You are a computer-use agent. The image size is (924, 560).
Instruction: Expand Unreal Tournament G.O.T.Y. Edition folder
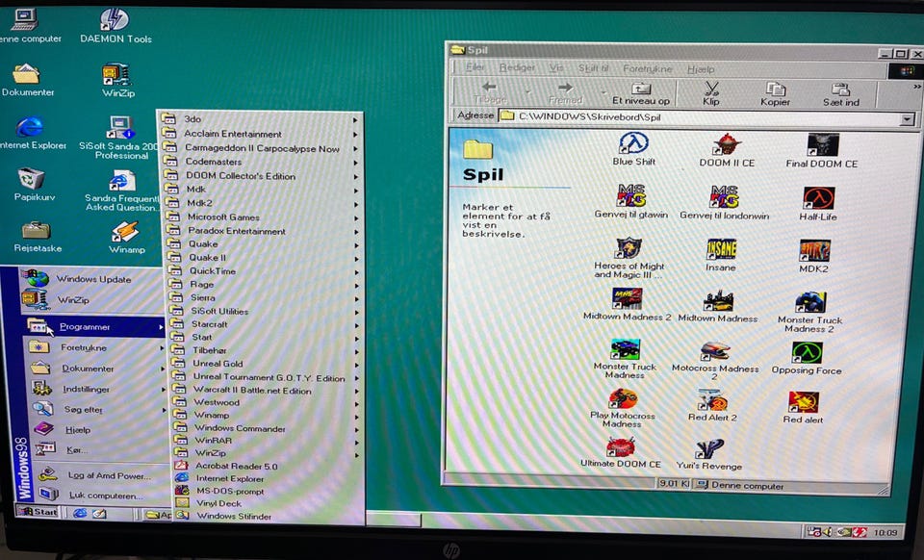pyautogui.click(x=267, y=377)
